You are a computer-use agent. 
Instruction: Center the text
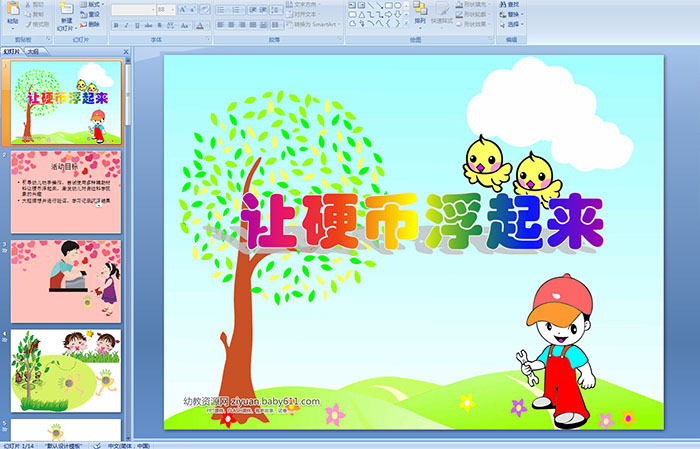point(231,25)
